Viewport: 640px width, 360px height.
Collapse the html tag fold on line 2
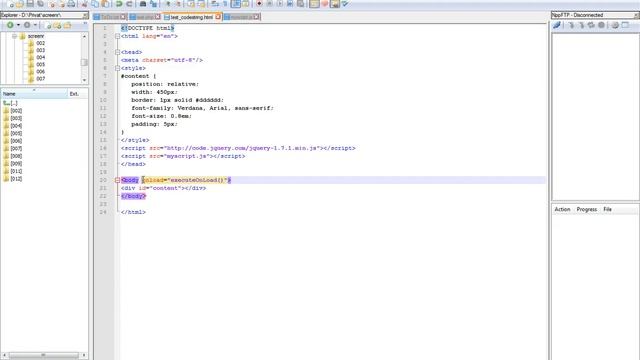coord(117,36)
